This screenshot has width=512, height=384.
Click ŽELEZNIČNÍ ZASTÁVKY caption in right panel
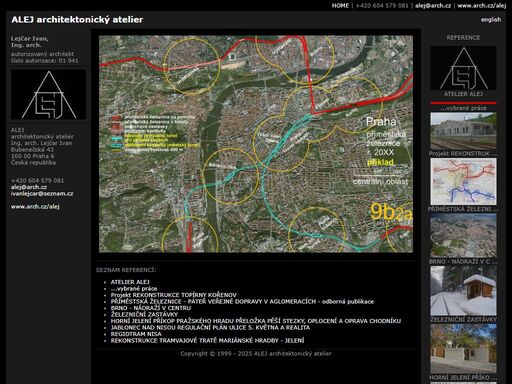coord(463,320)
